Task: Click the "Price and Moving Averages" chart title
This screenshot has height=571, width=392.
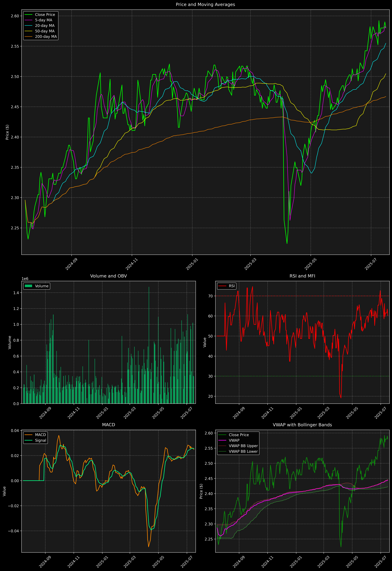Action: click(x=205, y=4)
